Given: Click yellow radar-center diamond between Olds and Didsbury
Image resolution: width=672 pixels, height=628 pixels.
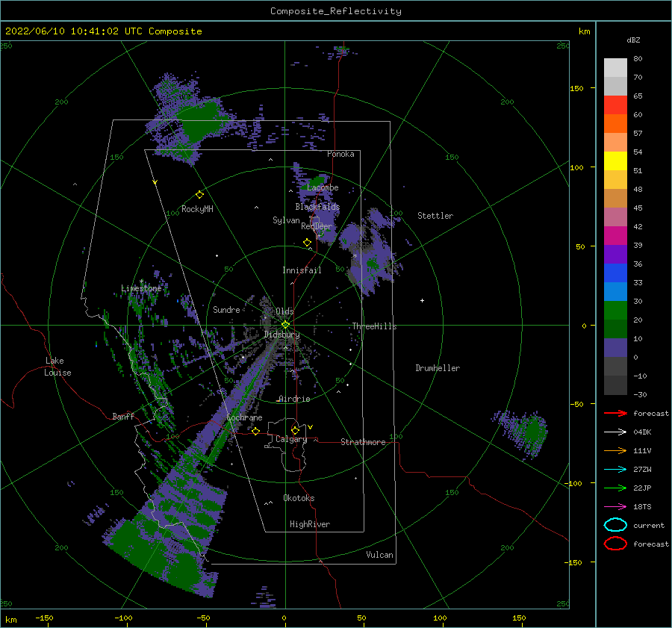Looking at the screenshot, I should click(285, 325).
